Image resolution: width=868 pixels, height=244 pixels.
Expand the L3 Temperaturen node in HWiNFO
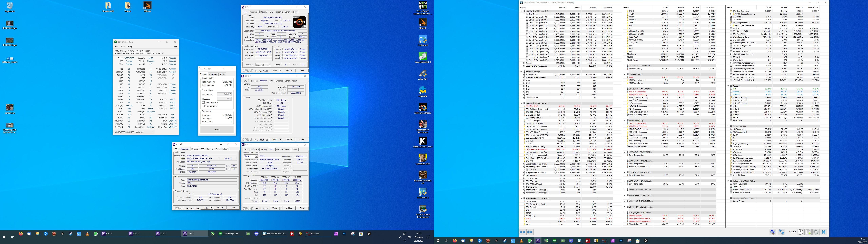pyautogui.click(x=524, y=118)
